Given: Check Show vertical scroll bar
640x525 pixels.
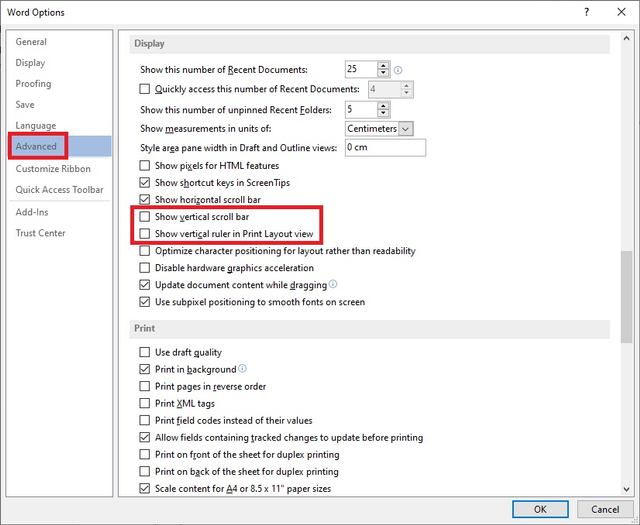Looking at the screenshot, I should [144, 216].
